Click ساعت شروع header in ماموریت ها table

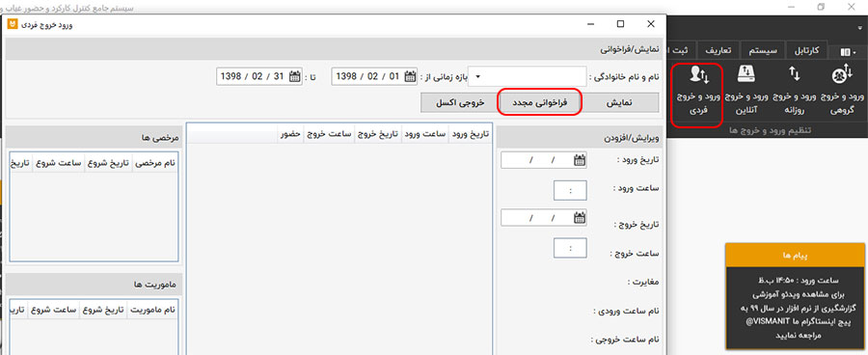[x=54, y=310]
